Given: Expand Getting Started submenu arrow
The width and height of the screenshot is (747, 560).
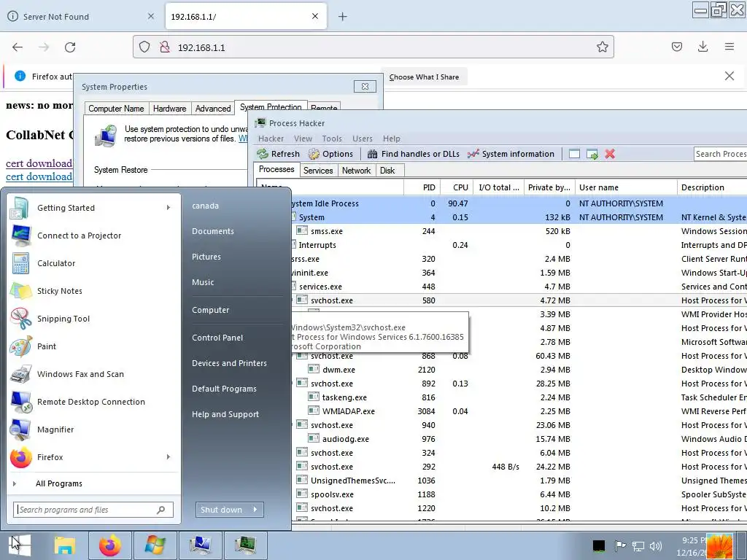Looking at the screenshot, I should [169, 208].
